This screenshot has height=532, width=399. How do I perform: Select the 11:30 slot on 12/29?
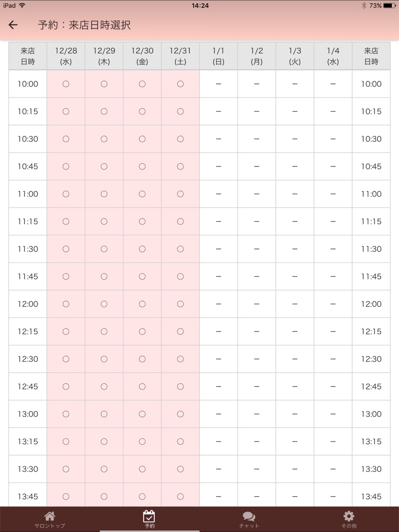(104, 249)
